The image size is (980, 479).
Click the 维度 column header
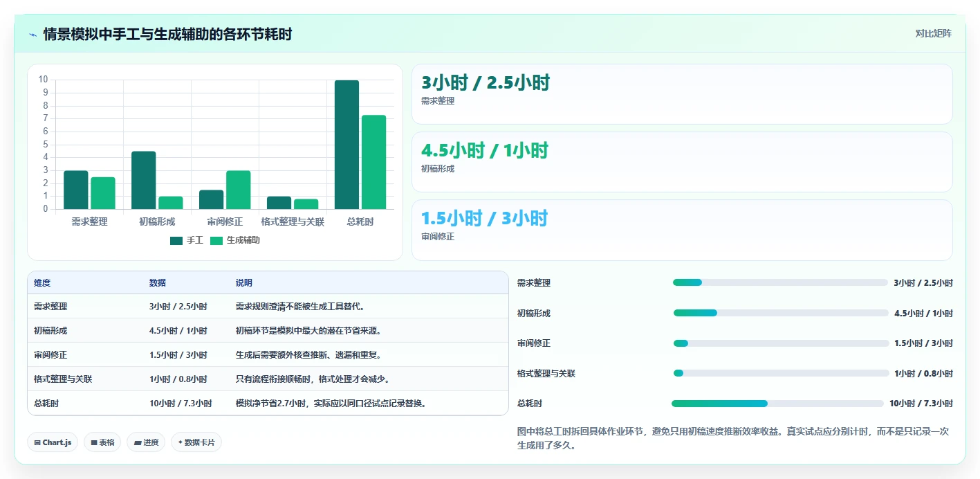pos(42,283)
